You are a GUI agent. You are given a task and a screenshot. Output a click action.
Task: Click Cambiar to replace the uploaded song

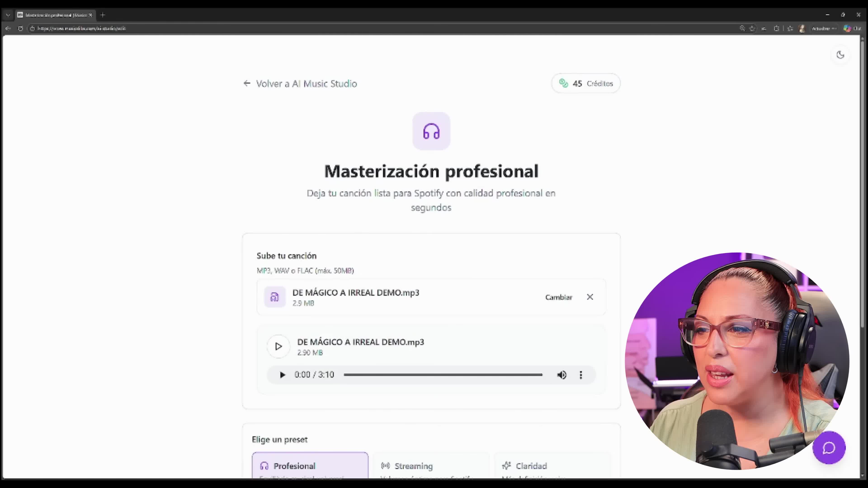(559, 297)
